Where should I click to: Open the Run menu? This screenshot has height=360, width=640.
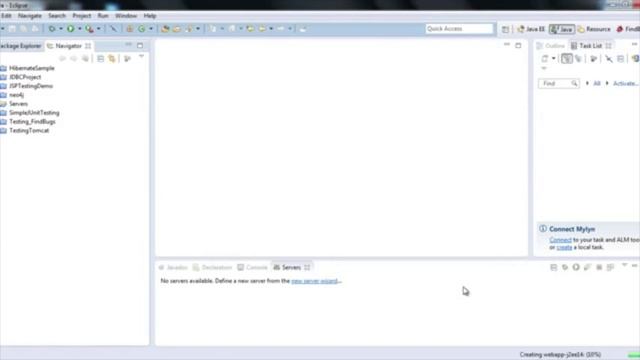[x=103, y=16]
